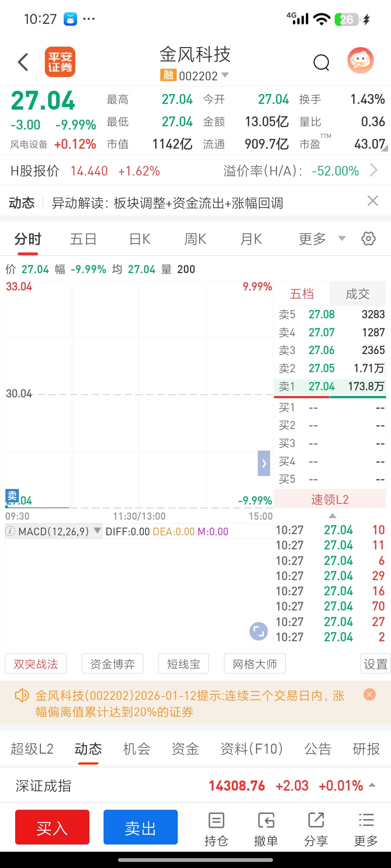Open 资金博弈 tool
This screenshot has height=868, width=391.
113,664
